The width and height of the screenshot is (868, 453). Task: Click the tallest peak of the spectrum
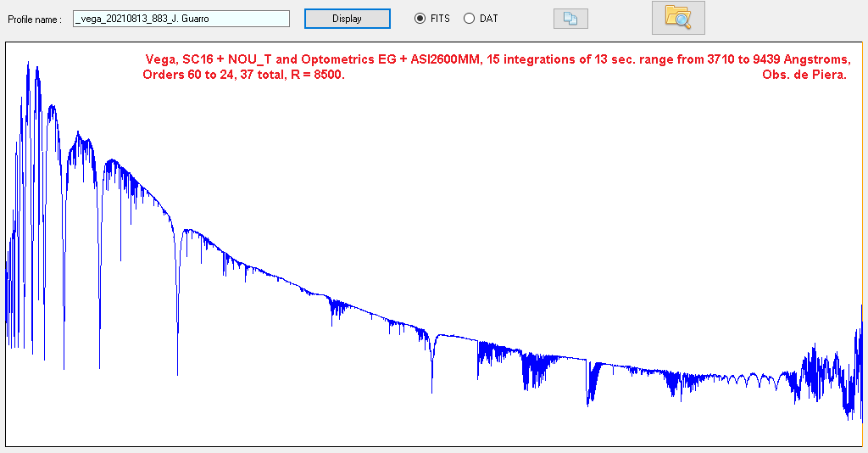tap(28, 64)
